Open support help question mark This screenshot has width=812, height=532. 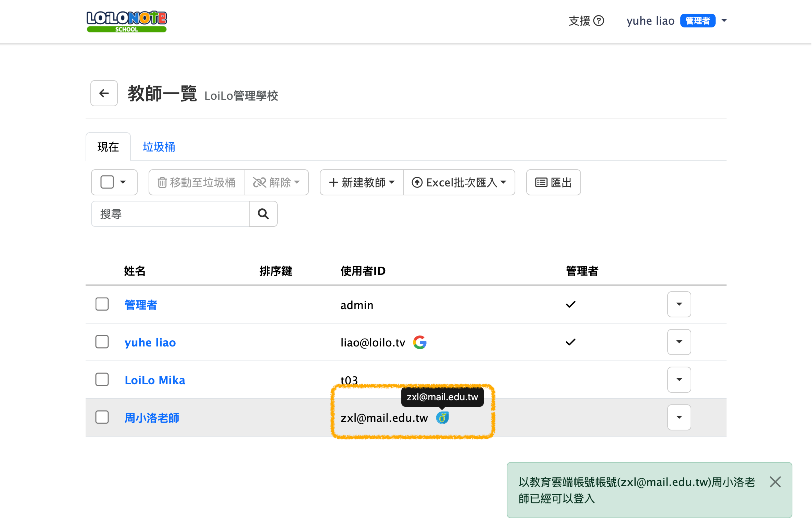[598, 21]
